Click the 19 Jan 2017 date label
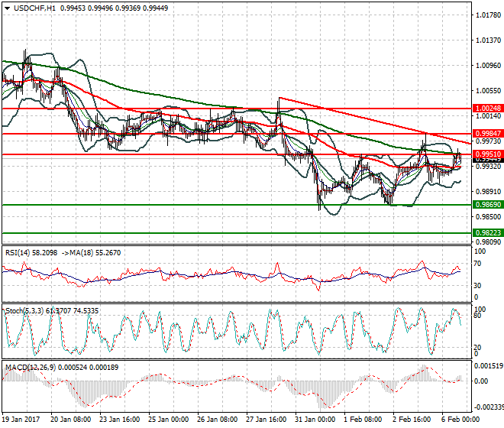504x428 pixels. coord(21,420)
